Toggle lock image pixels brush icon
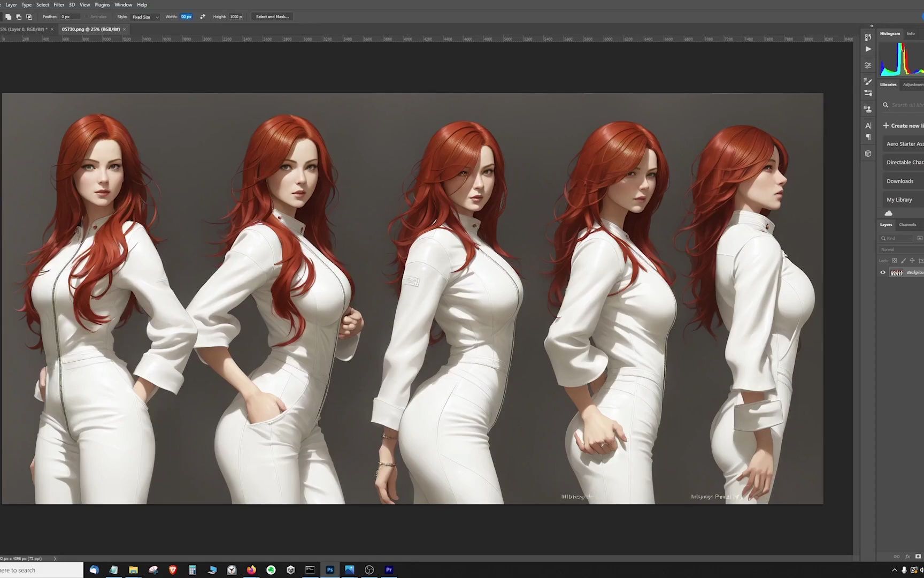Screen dimensions: 924x578 [903, 261]
